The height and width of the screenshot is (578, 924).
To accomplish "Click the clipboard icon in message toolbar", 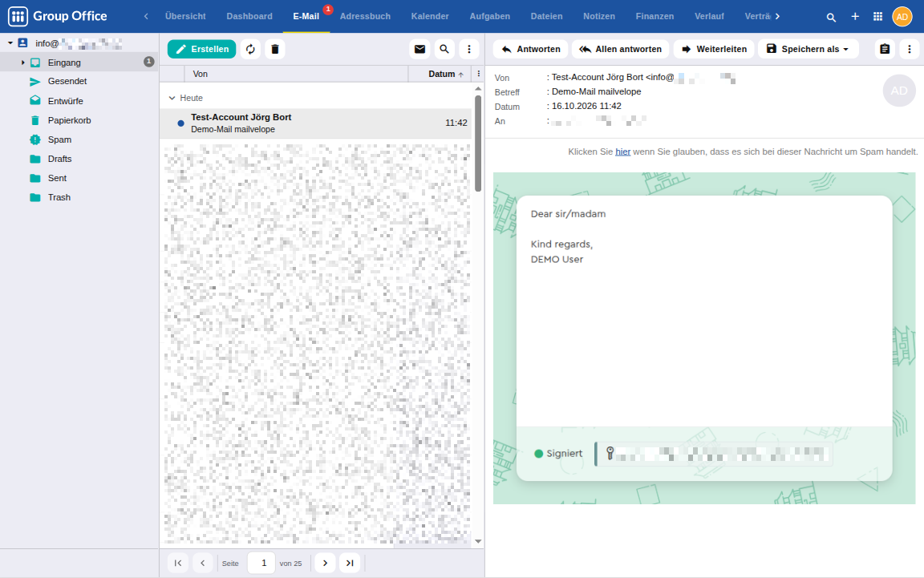I will pos(885,49).
